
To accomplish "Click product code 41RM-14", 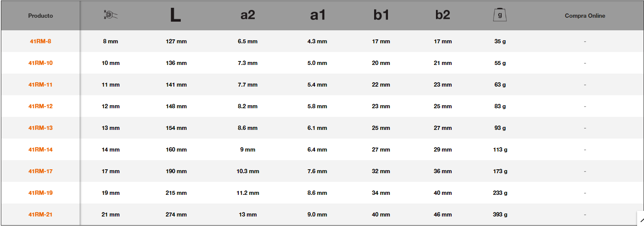I will [x=40, y=150].
